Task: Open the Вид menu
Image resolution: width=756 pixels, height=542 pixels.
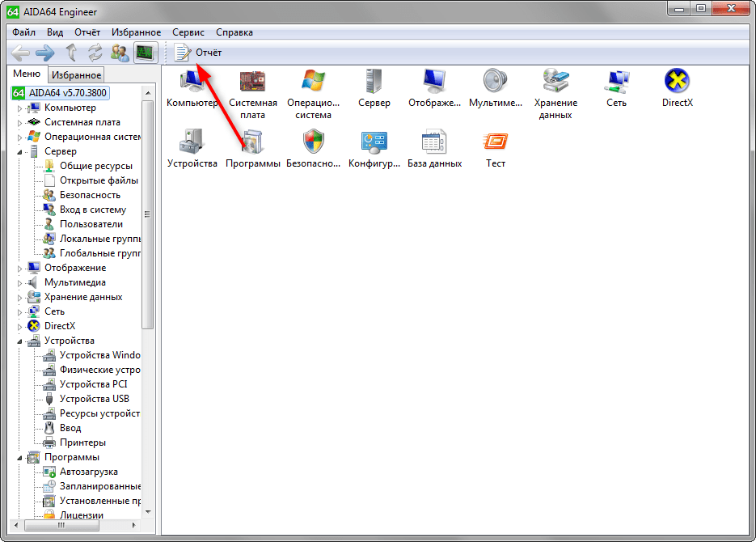Action: pyautogui.click(x=55, y=32)
